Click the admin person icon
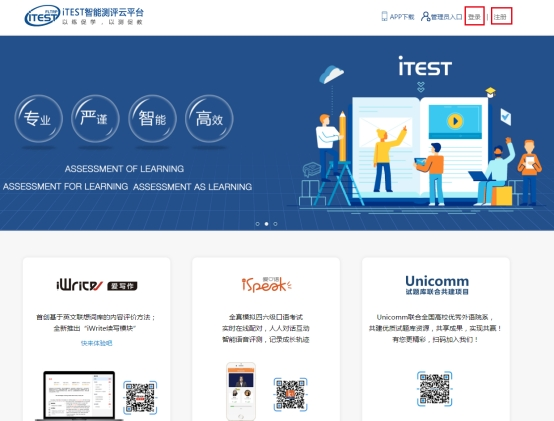 pos(425,16)
